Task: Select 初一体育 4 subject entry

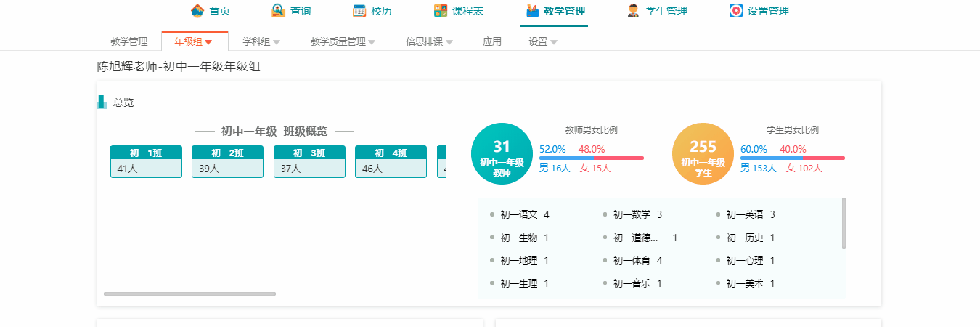Action: [632, 260]
